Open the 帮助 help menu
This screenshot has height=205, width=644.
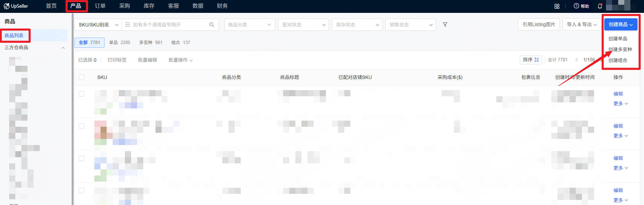[581, 6]
